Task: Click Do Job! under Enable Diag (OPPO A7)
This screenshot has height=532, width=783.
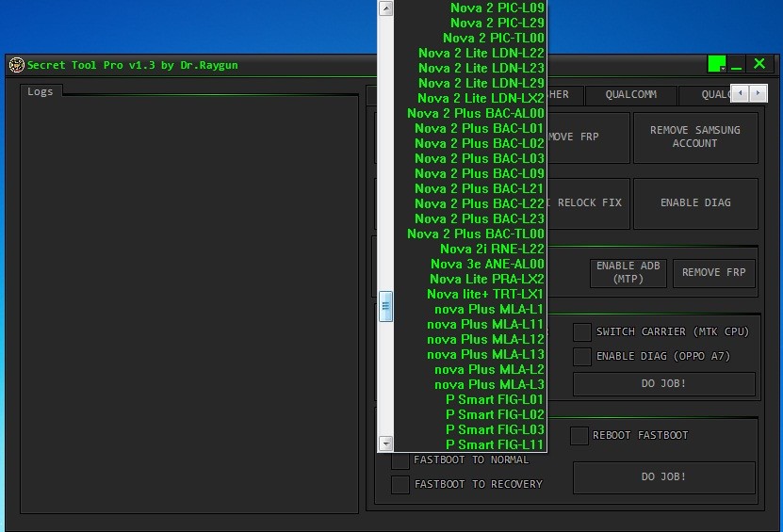Action: (x=663, y=384)
